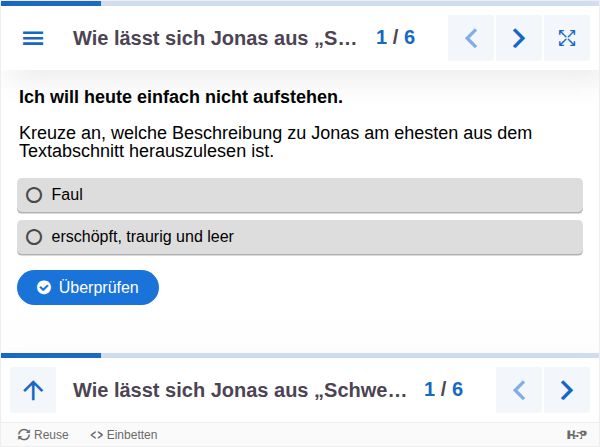Open the Reuse link
This screenshot has height=447, width=600.
tap(43, 435)
